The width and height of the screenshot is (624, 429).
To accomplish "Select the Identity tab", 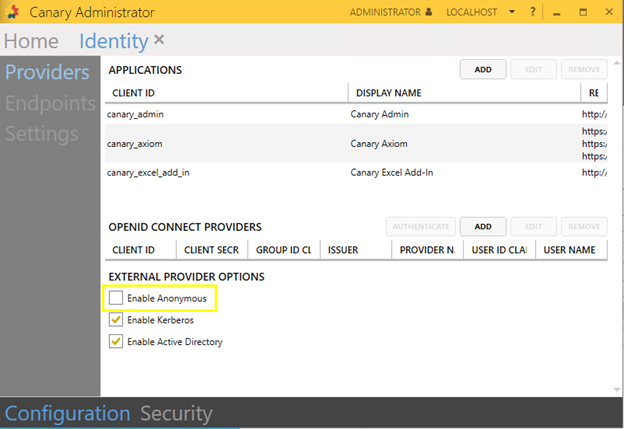I will point(114,41).
